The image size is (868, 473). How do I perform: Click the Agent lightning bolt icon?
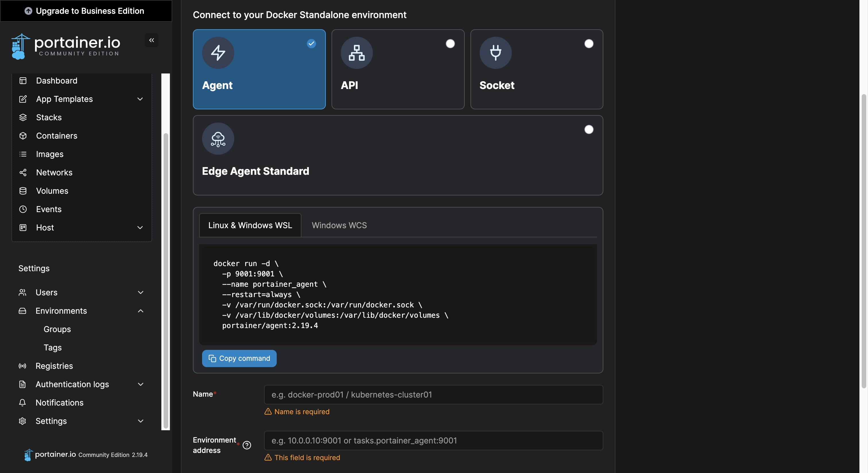click(x=218, y=53)
